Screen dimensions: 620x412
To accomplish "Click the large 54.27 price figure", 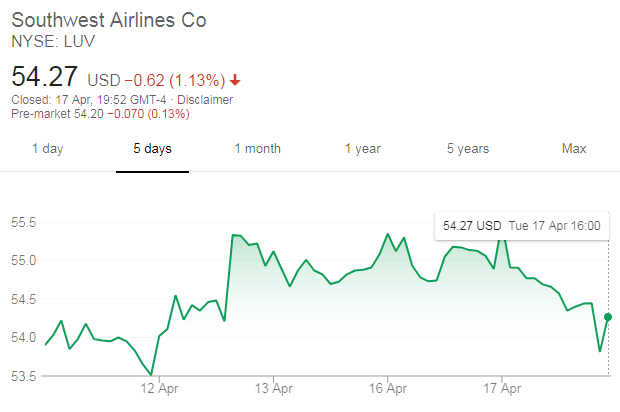I will [x=45, y=77].
